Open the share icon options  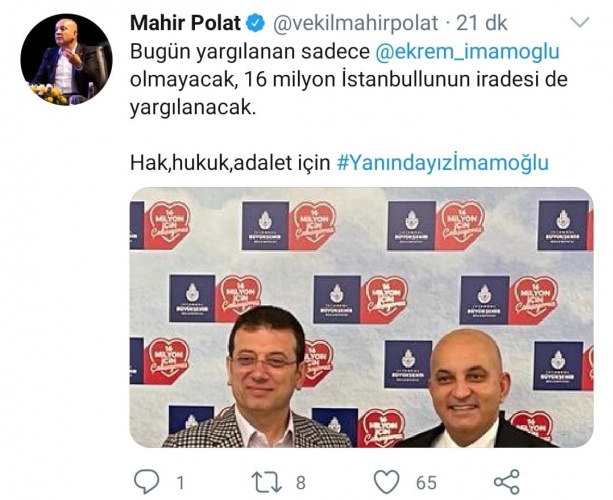coord(507,482)
